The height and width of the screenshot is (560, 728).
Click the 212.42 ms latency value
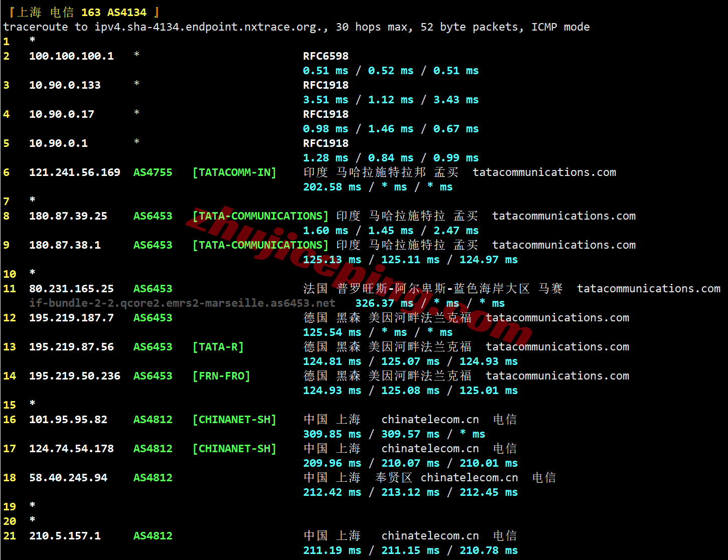332,492
